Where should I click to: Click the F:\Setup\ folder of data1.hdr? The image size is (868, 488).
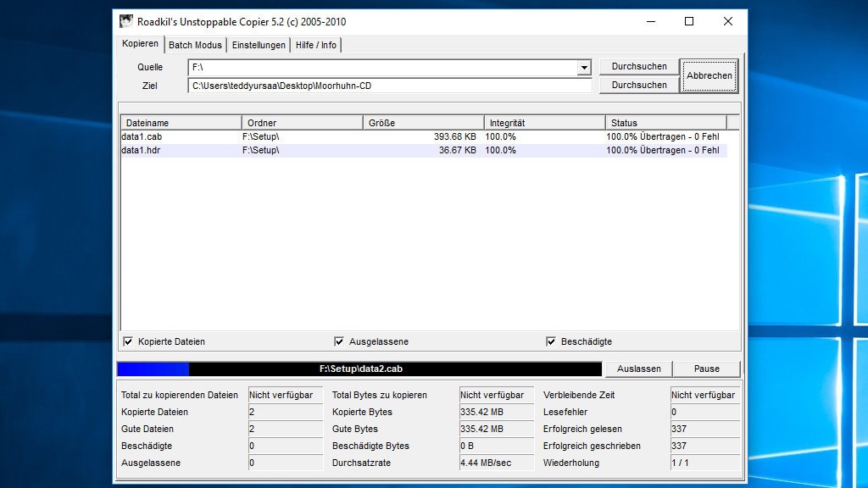click(x=261, y=150)
